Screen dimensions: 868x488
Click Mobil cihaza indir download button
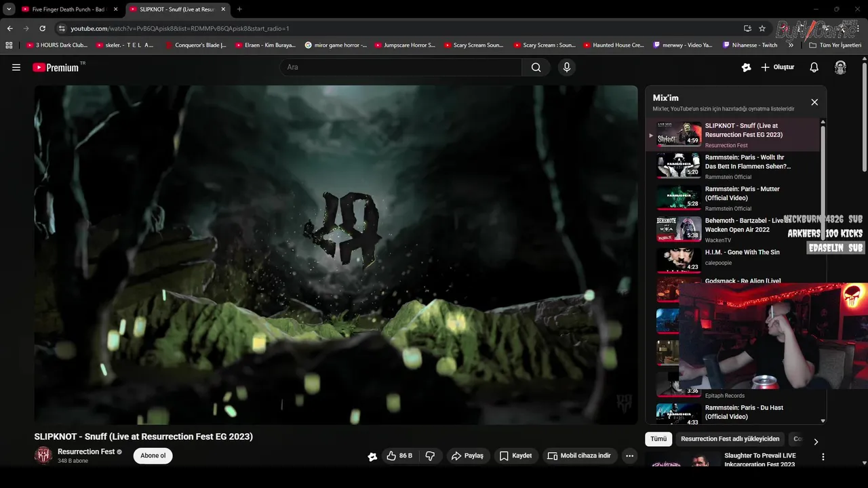[579, 456]
